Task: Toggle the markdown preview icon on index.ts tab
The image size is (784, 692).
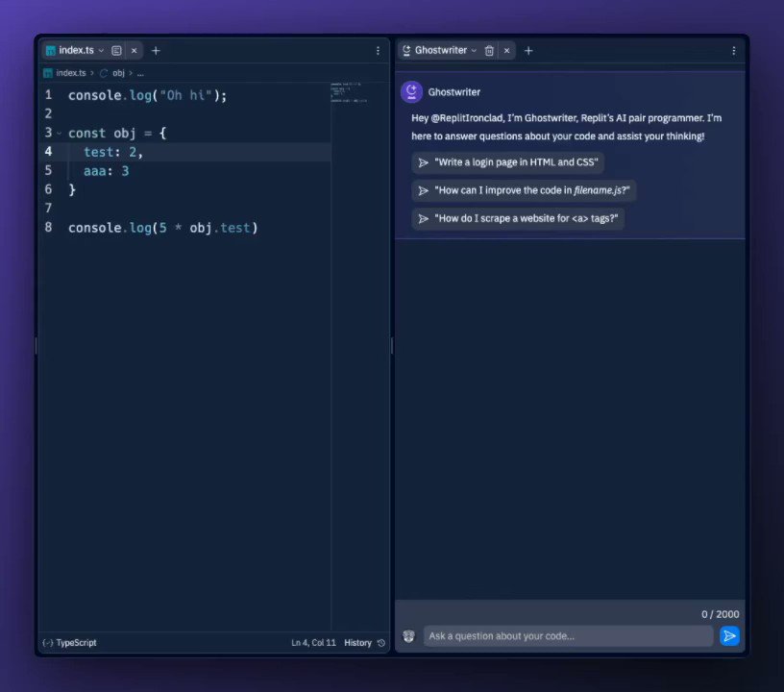Action: pos(116,51)
